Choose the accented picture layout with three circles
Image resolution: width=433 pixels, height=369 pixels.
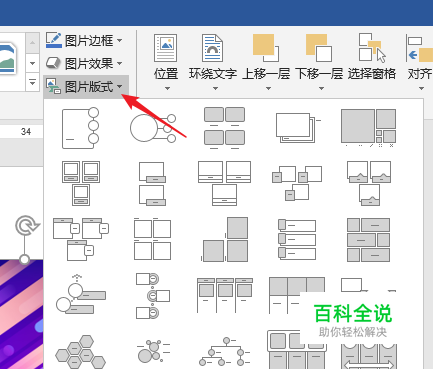click(81, 128)
